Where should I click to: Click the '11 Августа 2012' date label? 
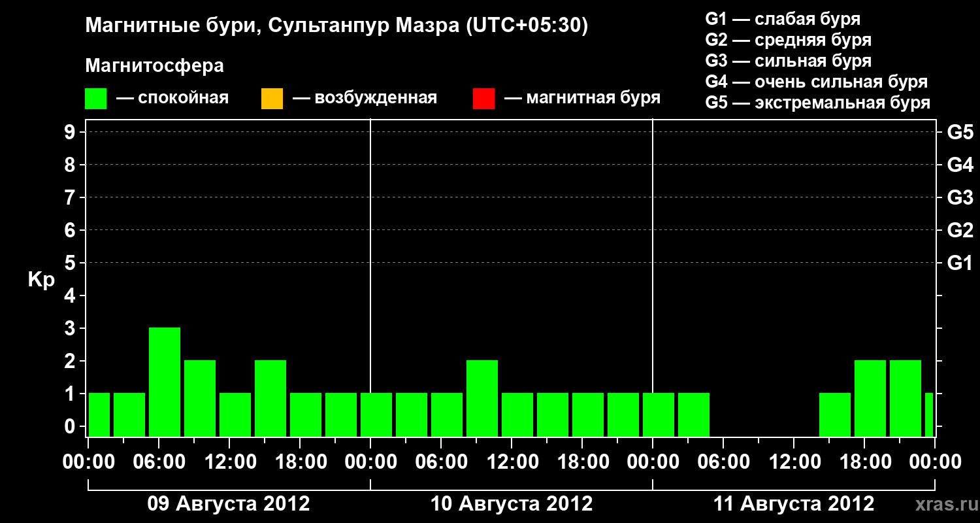(793, 504)
